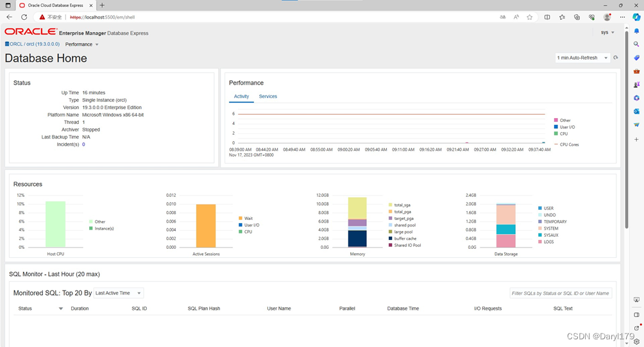
Task: Click the not-secure warning triangle icon
Action: tap(42, 17)
